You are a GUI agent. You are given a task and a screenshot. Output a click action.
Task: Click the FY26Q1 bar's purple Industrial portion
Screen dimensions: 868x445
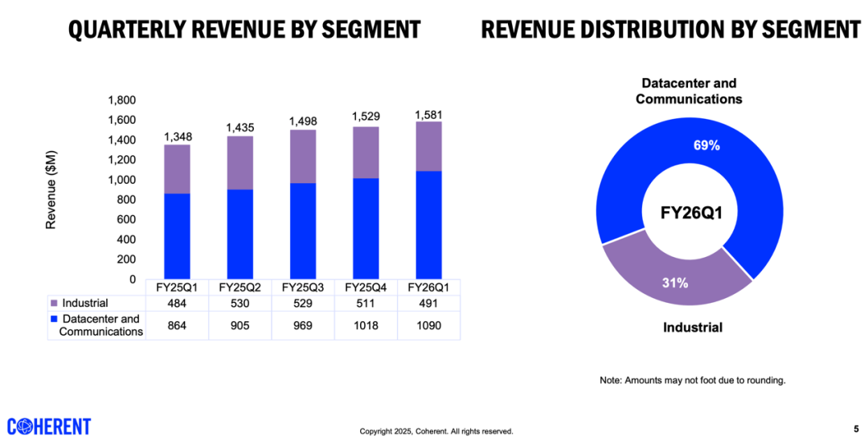(x=428, y=146)
